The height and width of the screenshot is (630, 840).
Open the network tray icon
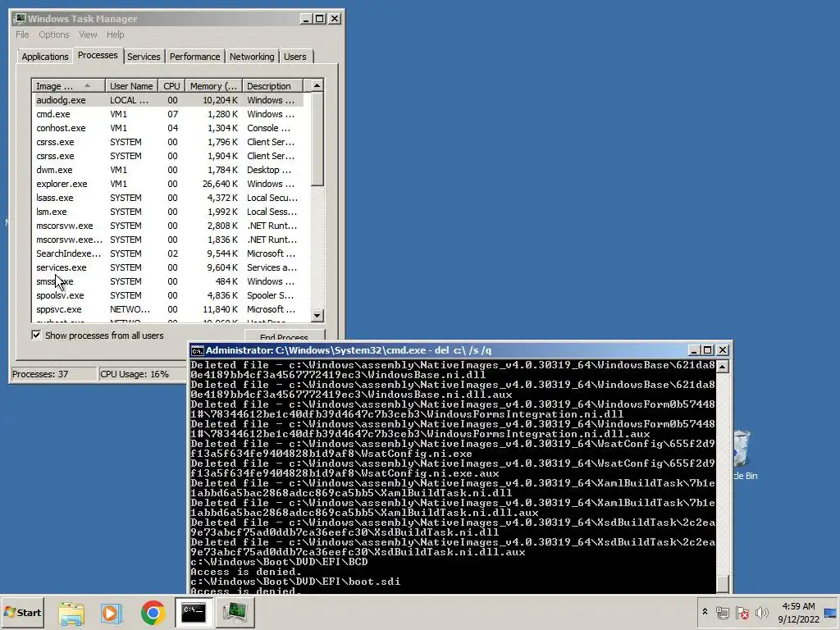[723, 612]
